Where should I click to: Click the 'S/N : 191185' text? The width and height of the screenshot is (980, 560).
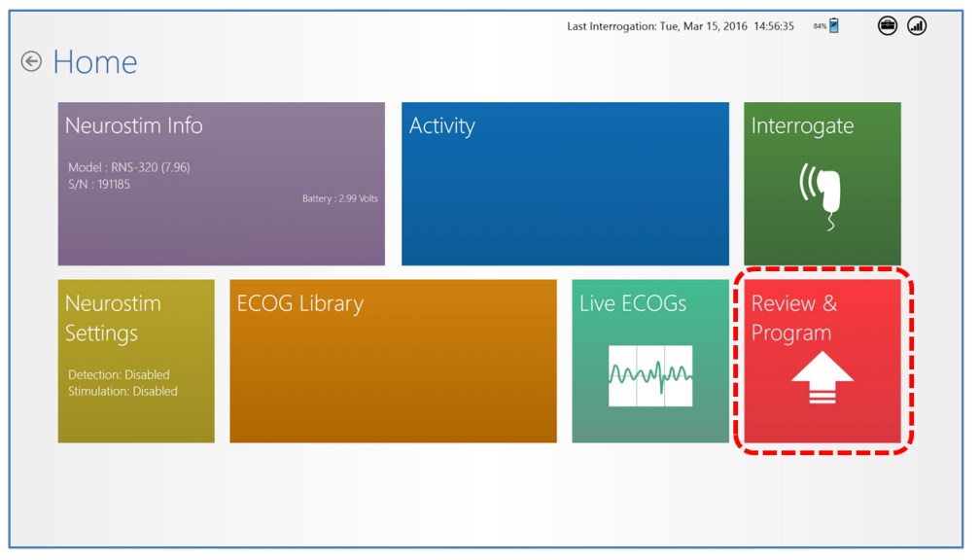99,185
